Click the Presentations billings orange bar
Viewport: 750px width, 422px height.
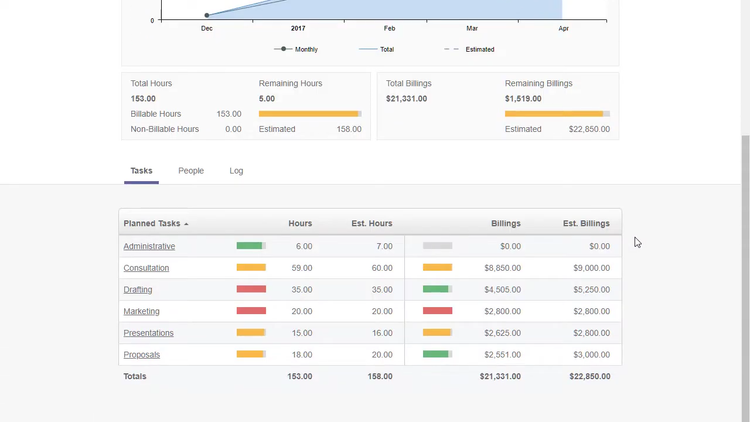pyautogui.click(x=437, y=333)
